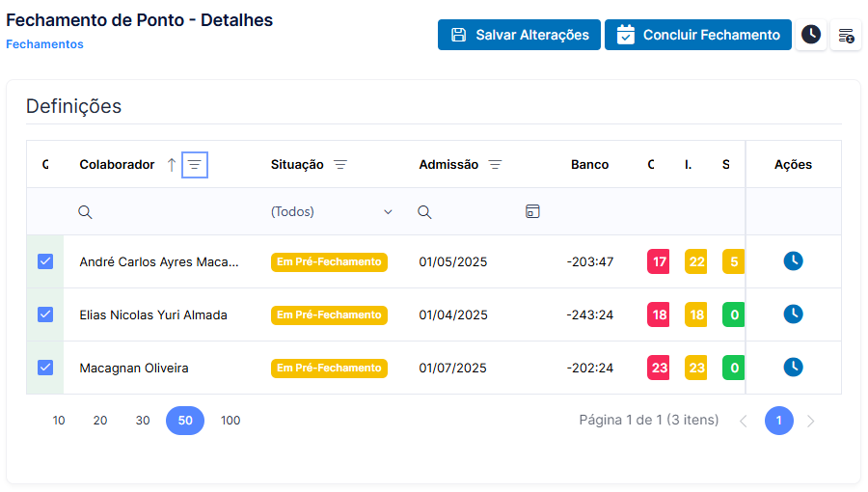Click banco value -243:24
868x492 pixels.
pos(590,314)
